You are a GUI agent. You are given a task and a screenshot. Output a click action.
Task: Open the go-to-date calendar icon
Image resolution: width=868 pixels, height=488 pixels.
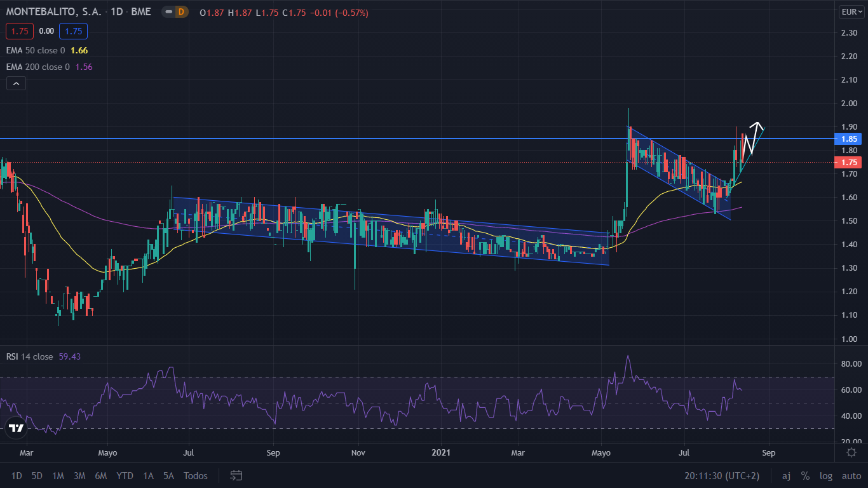(236, 475)
